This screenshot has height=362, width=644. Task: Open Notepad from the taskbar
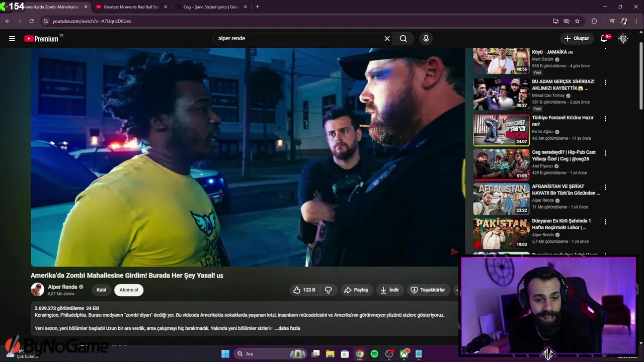tap(419, 354)
